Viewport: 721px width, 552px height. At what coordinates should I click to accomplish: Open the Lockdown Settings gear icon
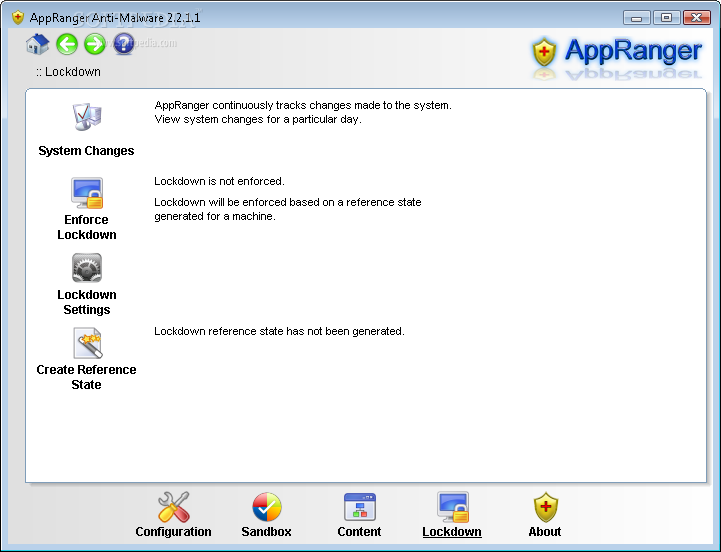tap(87, 268)
